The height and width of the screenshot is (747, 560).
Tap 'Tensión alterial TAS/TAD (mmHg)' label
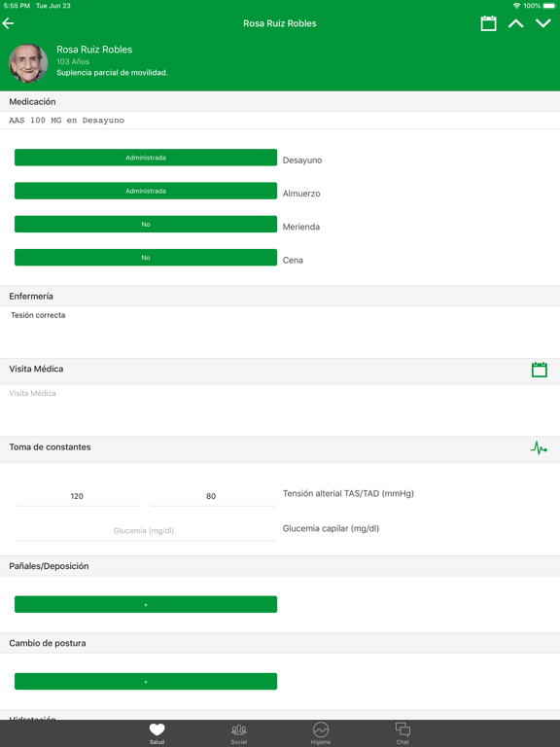pos(348,493)
